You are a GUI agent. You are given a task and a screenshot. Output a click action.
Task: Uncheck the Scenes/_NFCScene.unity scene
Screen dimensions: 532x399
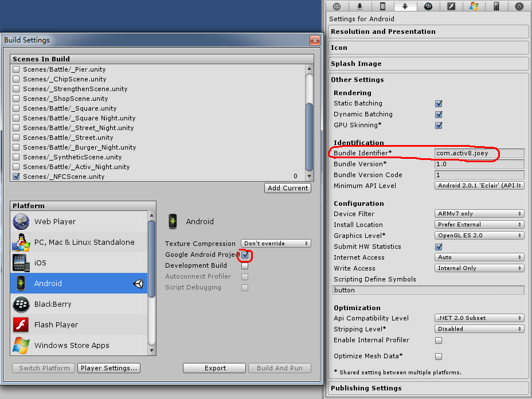point(16,177)
